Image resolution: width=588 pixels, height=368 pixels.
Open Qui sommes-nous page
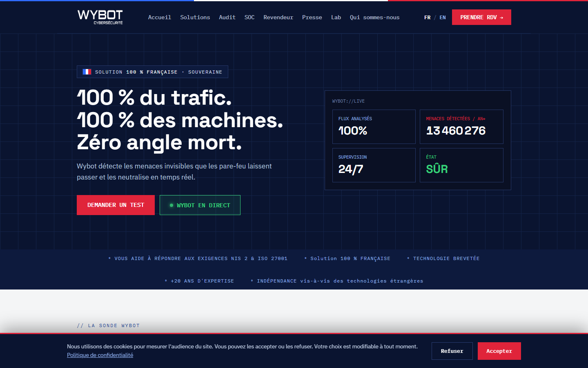click(x=374, y=17)
